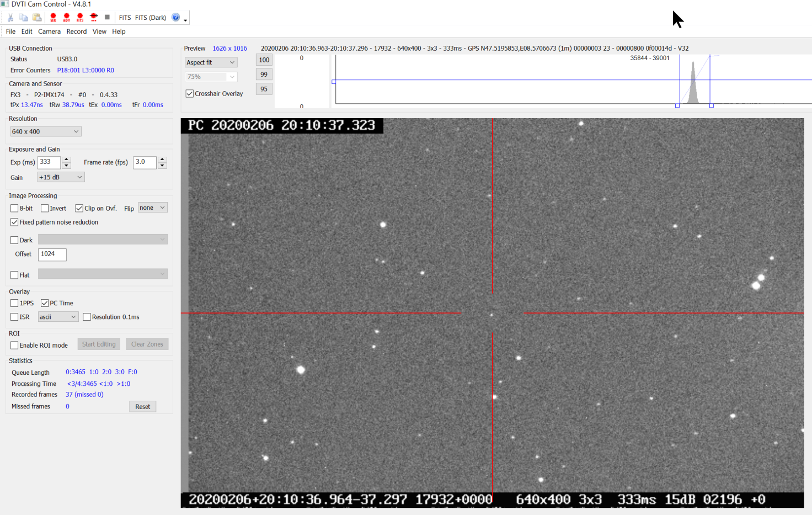Open the View menu
This screenshot has width=812, height=515.
(x=99, y=31)
